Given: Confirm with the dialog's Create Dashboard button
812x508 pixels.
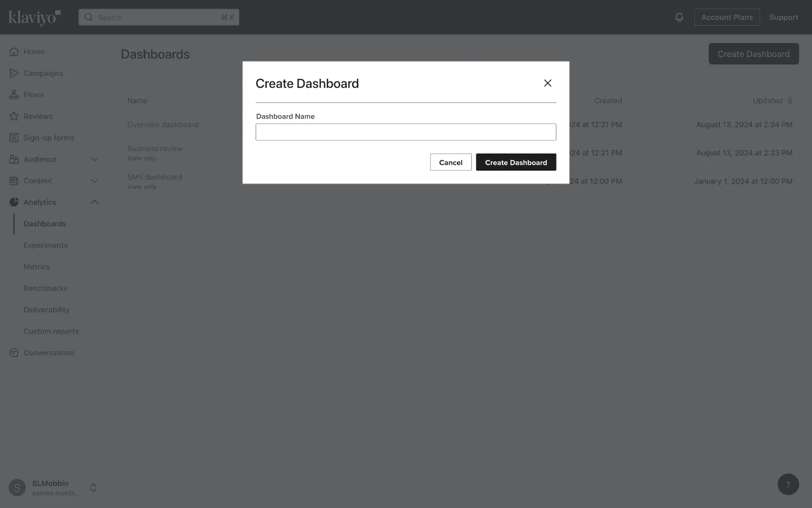Looking at the screenshot, I should tap(516, 162).
